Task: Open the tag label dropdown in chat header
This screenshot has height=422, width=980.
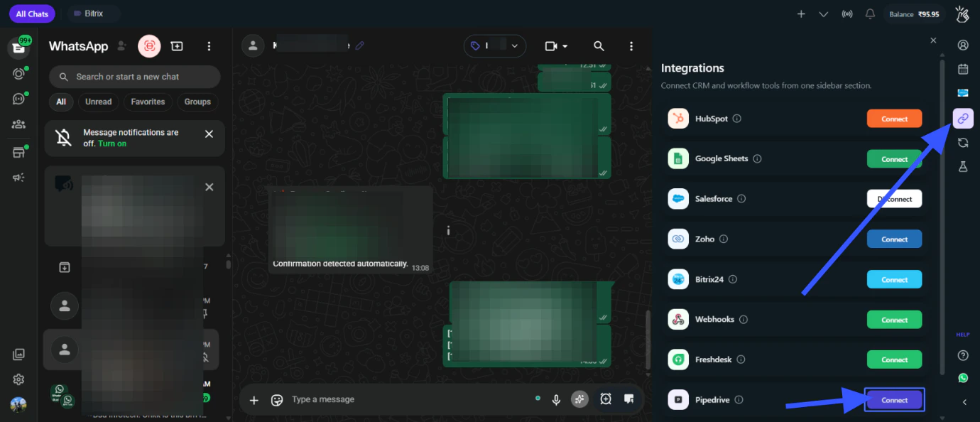Action: 495,46
